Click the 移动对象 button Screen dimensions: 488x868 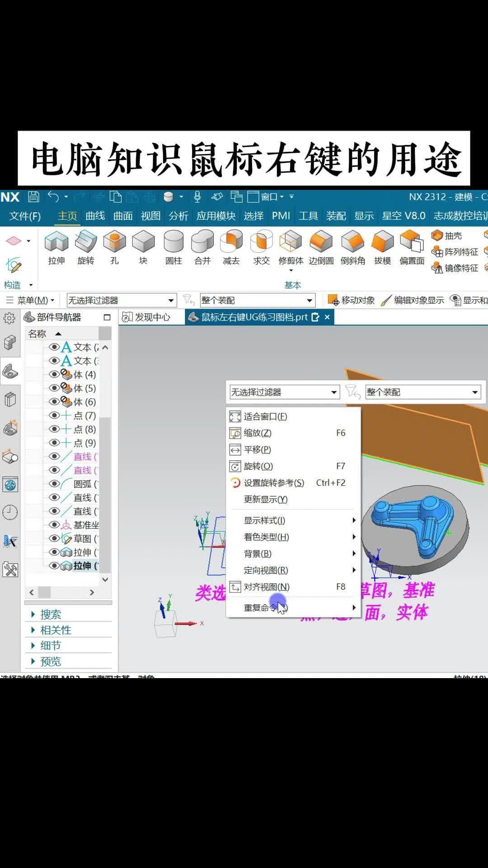pos(352,301)
